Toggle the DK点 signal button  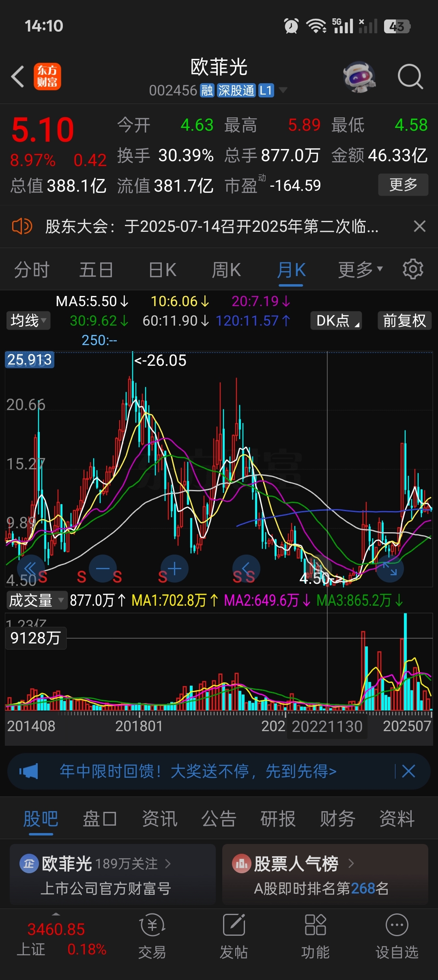336,320
